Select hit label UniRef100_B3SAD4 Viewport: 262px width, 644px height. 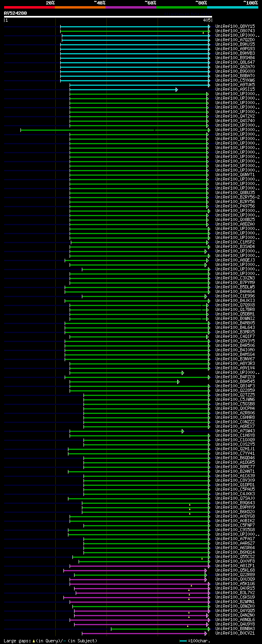pyautogui.click(x=235, y=246)
